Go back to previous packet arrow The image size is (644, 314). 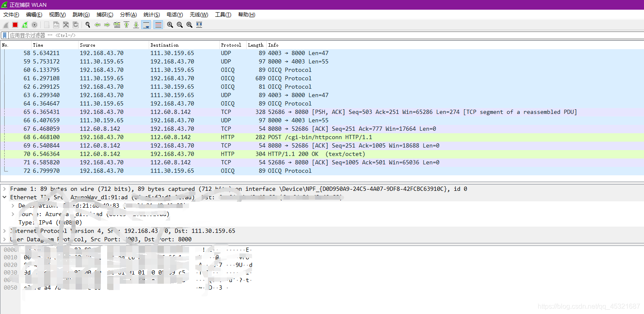point(97,25)
